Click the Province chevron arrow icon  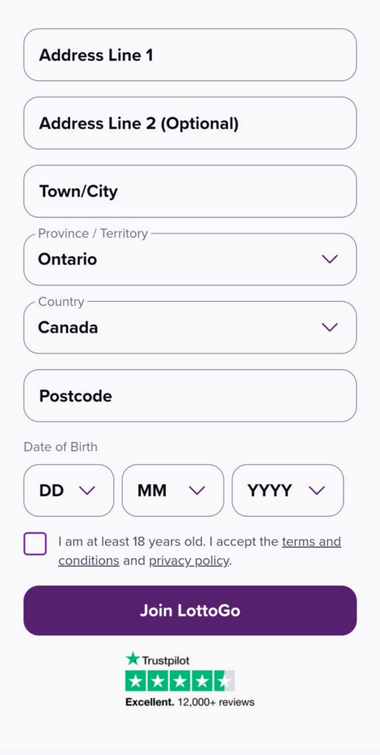tap(329, 259)
